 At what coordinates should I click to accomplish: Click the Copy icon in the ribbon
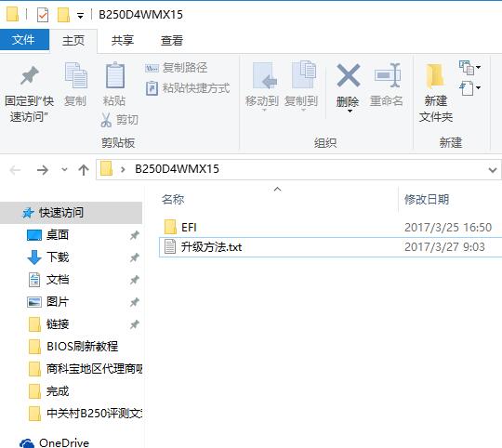[x=76, y=75]
